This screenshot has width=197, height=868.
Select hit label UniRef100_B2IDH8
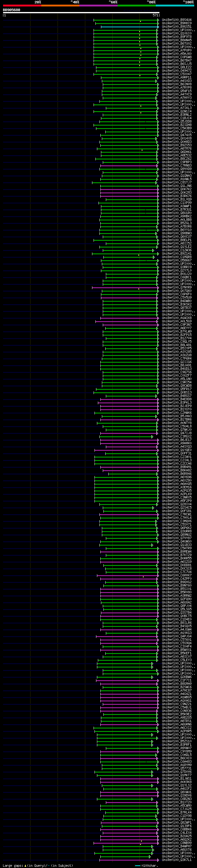click(176, 125)
